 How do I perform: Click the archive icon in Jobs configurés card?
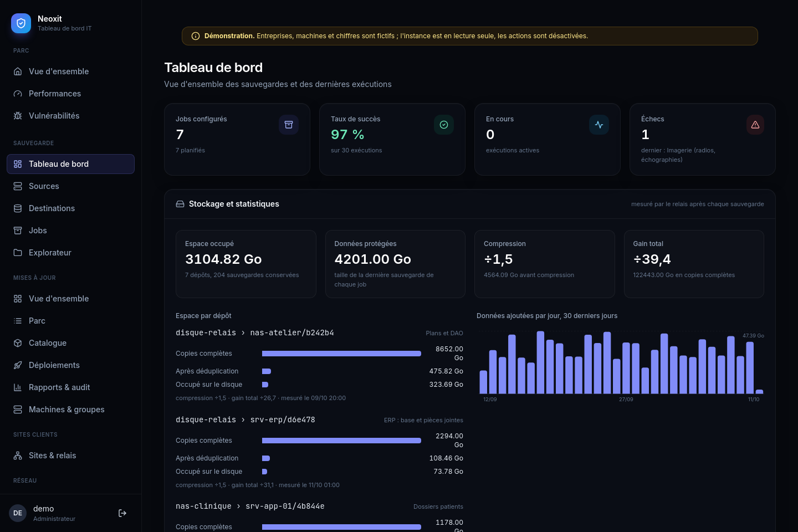(289, 125)
